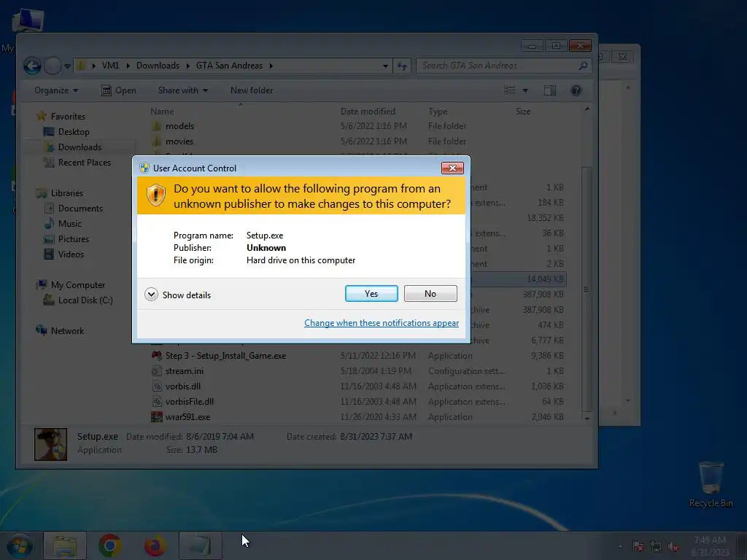Image resolution: width=747 pixels, height=560 pixels.
Task: Click New folder in the toolbar
Action: pyautogui.click(x=252, y=90)
